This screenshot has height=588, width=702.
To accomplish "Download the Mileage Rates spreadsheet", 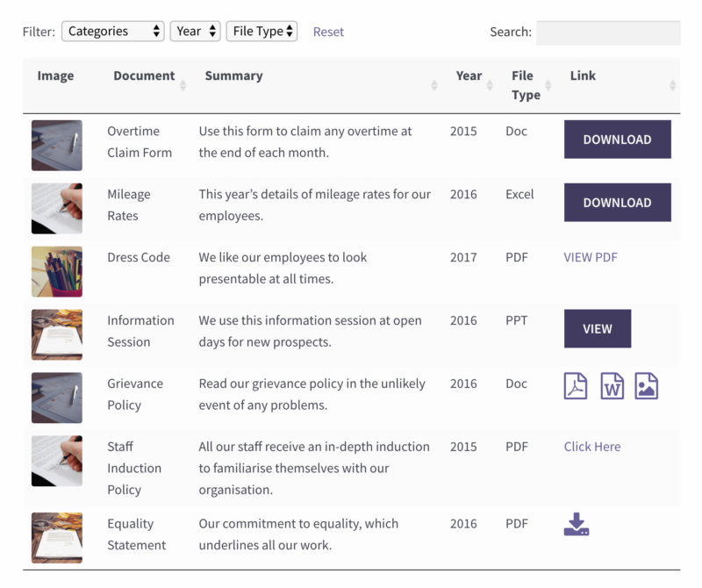I will 617,203.
